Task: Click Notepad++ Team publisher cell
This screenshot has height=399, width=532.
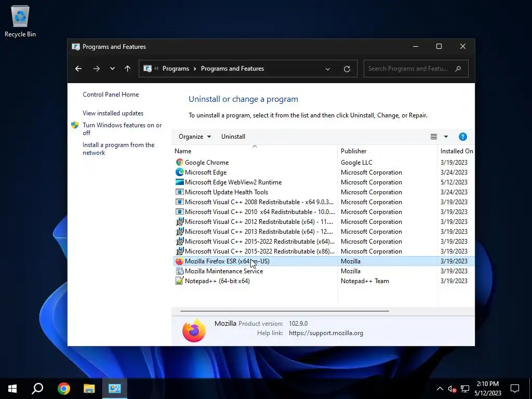Action: (365, 281)
